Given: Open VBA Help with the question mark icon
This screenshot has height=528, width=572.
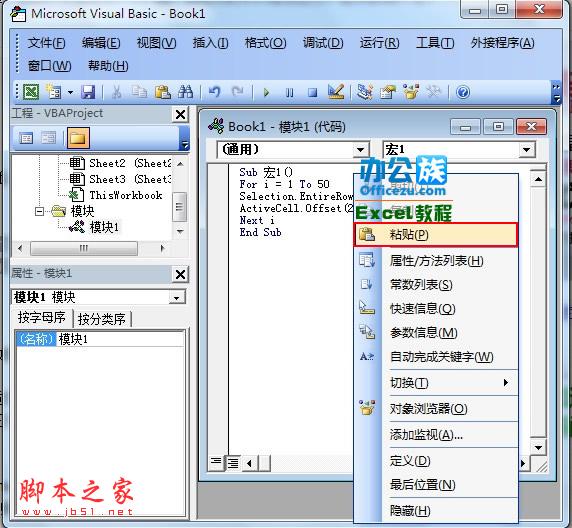Looking at the screenshot, I should 463,92.
